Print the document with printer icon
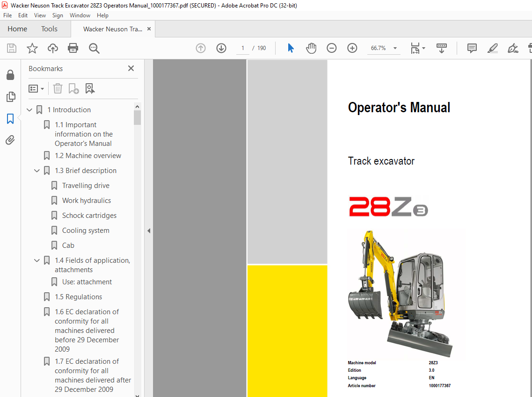Screen dimensions: 532x397 (x=73, y=48)
